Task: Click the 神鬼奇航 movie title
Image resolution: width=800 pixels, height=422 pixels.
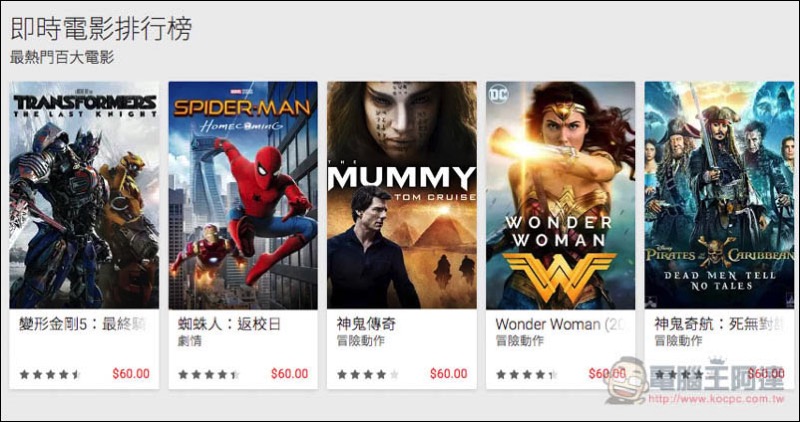Action: pyautogui.click(x=719, y=324)
